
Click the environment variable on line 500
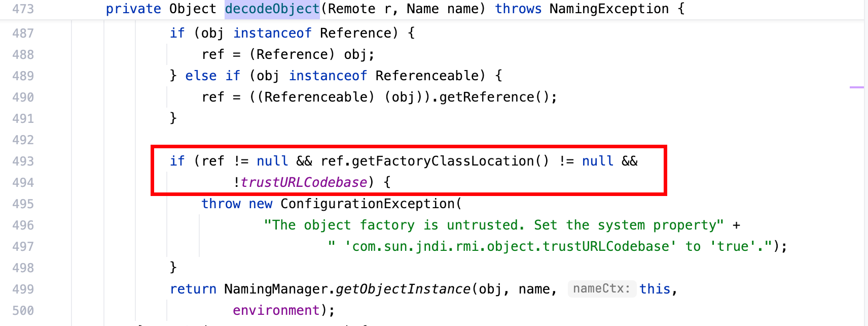[x=276, y=310]
